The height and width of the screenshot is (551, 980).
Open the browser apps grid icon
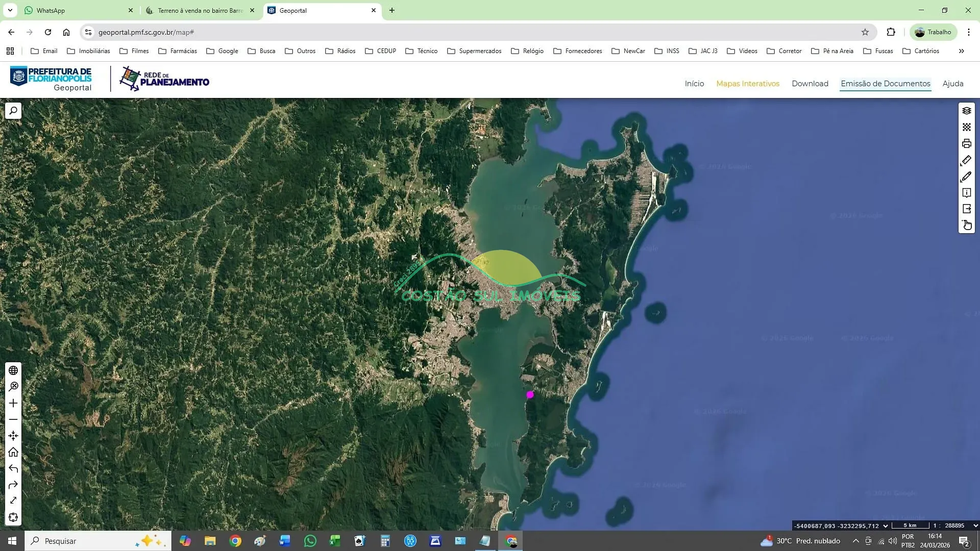pyautogui.click(x=10, y=51)
